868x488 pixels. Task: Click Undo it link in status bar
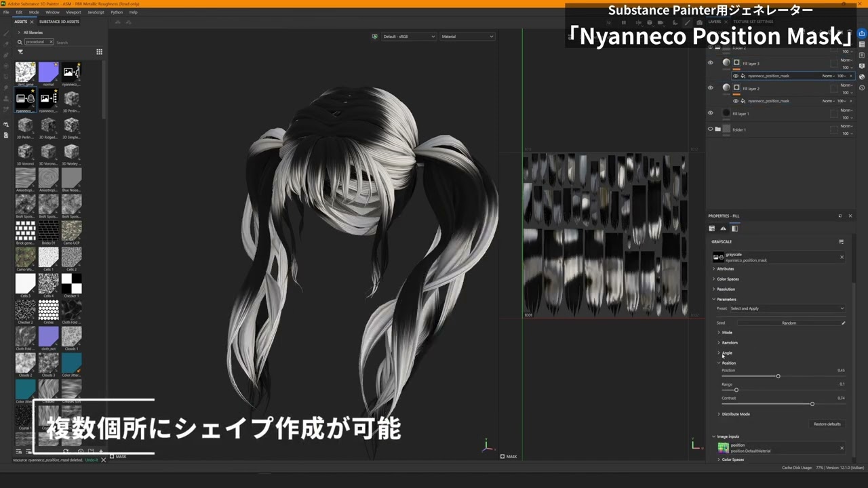point(92,460)
